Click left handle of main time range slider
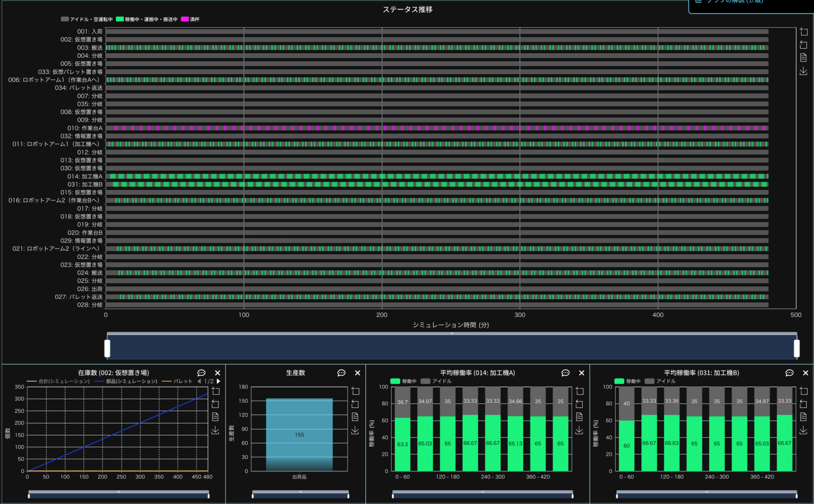The height and width of the screenshot is (504, 814). coord(107,348)
